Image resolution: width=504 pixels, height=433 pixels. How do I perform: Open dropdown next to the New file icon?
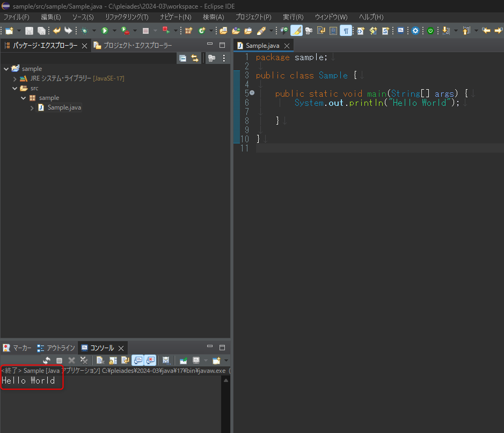tap(19, 31)
